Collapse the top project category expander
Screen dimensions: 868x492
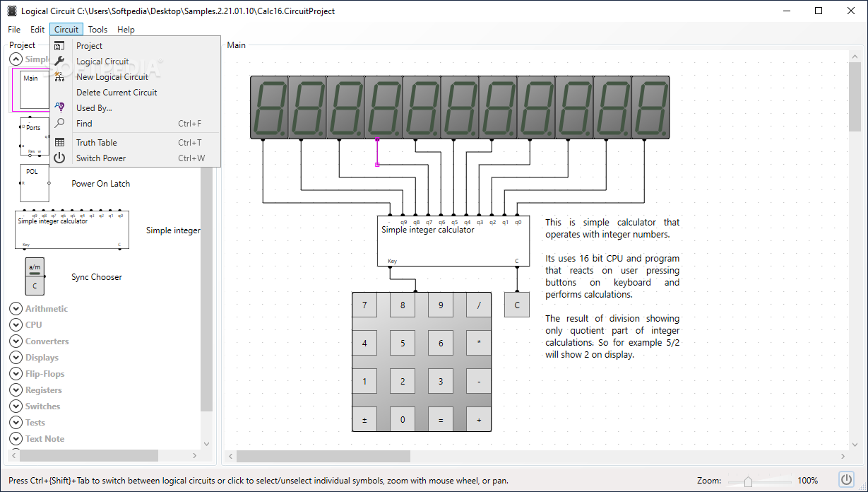coord(16,59)
